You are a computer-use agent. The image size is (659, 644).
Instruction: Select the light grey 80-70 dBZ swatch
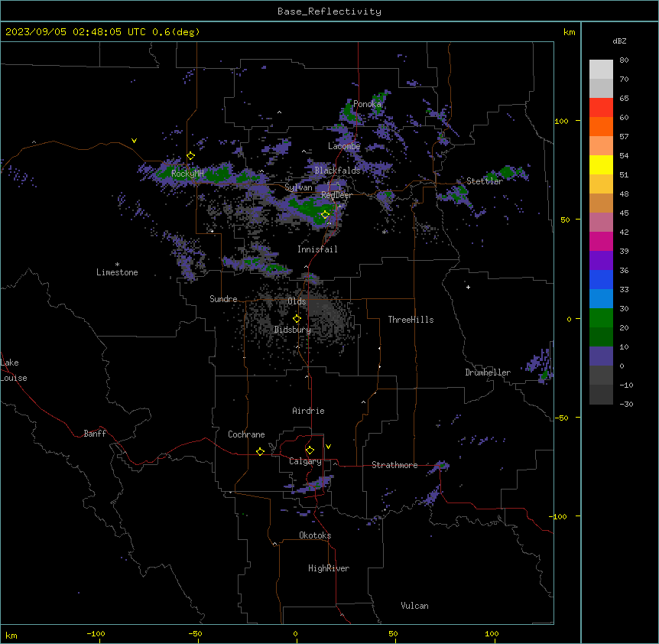tap(601, 70)
